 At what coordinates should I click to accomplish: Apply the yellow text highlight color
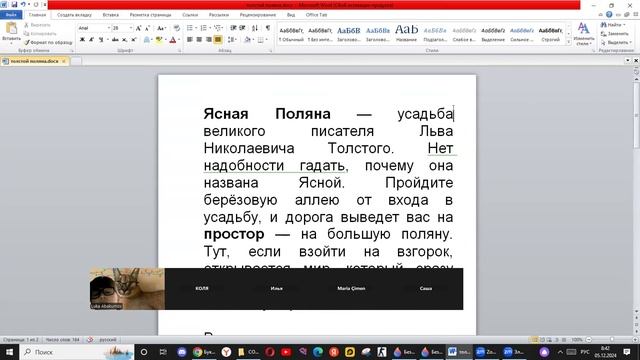coord(158,40)
